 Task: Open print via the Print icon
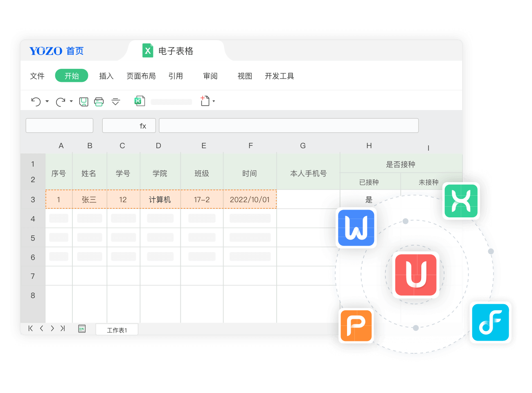[x=99, y=101]
